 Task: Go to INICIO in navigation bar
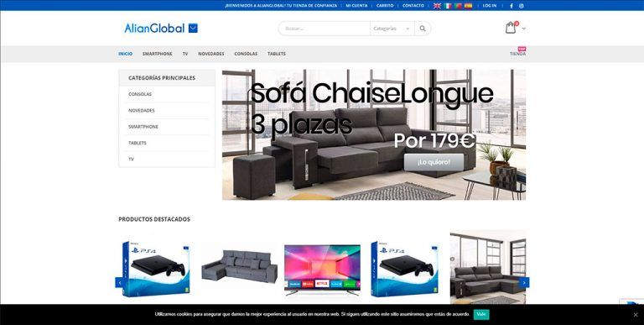(125, 54)
